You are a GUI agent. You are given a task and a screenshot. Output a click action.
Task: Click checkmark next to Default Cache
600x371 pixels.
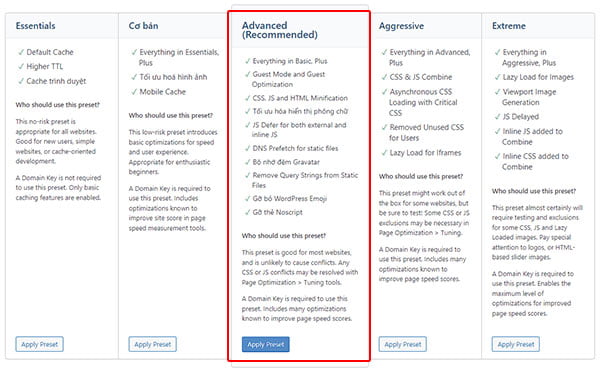(x=21, y=52)
